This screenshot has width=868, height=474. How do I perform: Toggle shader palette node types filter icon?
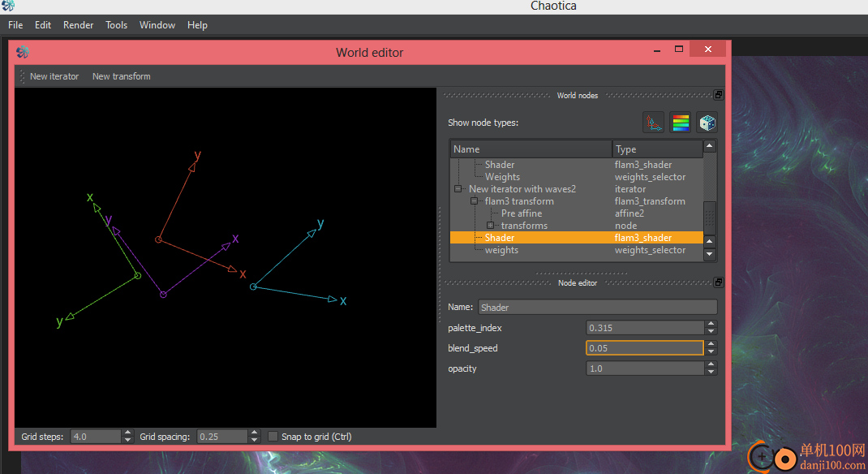click(x=681, y=123)
